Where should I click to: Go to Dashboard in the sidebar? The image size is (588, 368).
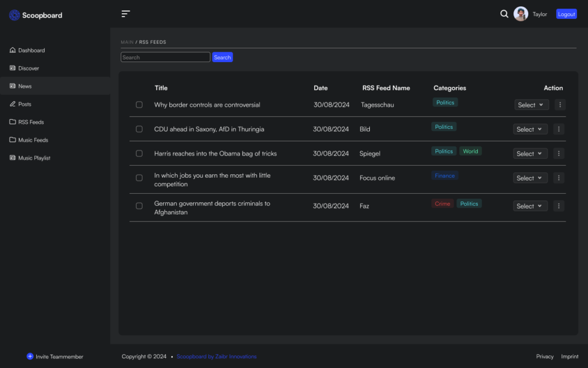pyautogui.click(x=31, y=51)
